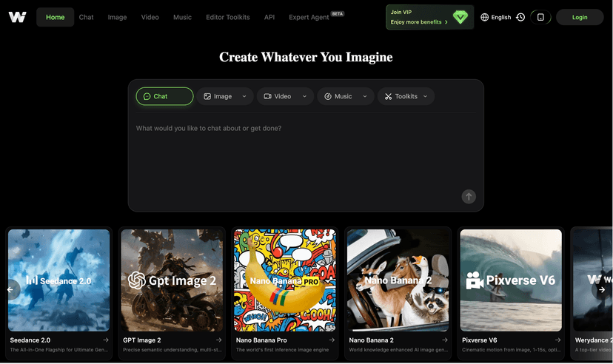Click the GPT Image 2 card title

click(142, 340)
